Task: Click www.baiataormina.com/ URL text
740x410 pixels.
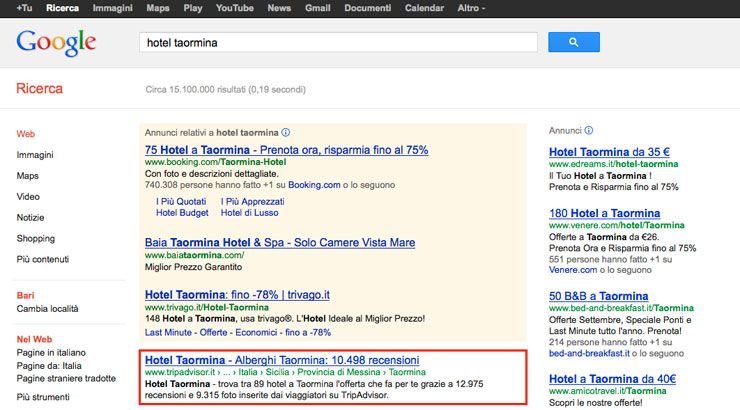Action: (194, 255)
